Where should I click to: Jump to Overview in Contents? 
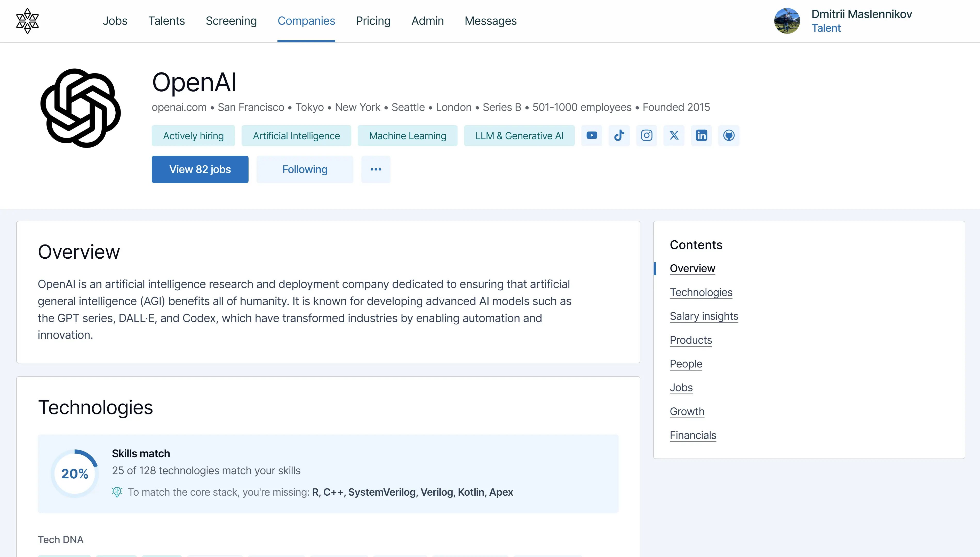[x=692, y=268]
